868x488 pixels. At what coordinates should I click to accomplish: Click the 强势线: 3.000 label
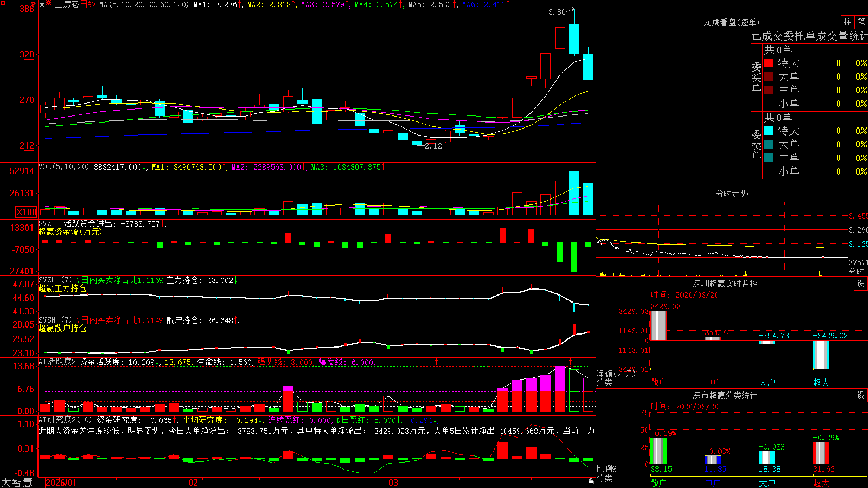click(285, 362)
